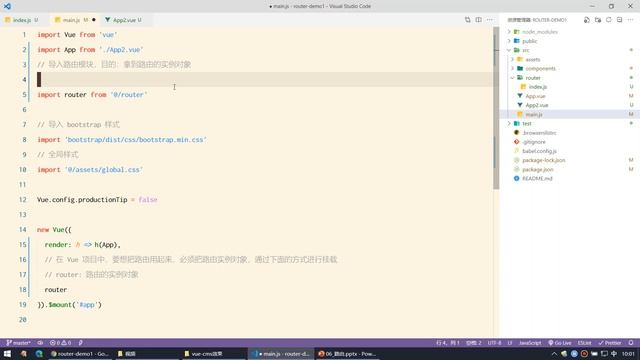Expand the public folder
Screen dimensions: 640x360
[x=509, y=41]
